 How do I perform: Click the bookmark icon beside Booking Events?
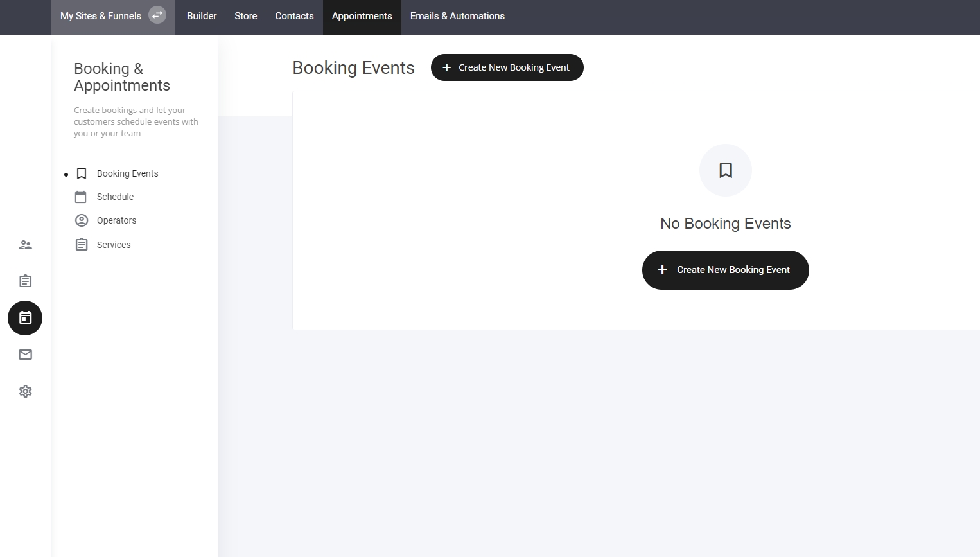[82, 173]
